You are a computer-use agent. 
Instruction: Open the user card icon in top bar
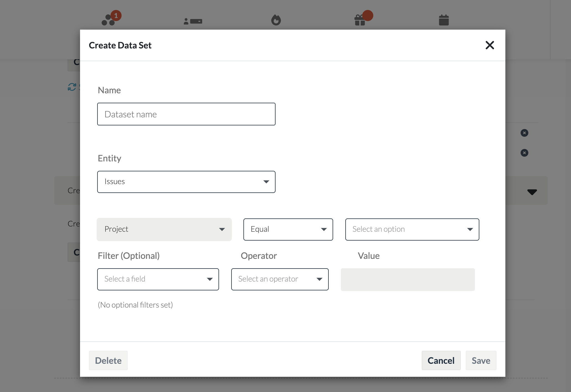tap(193, 21)
